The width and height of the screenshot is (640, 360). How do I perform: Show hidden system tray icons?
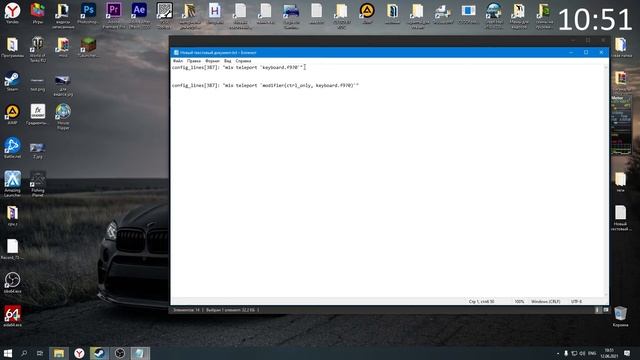pyautogui.click(x=558, y=353)
